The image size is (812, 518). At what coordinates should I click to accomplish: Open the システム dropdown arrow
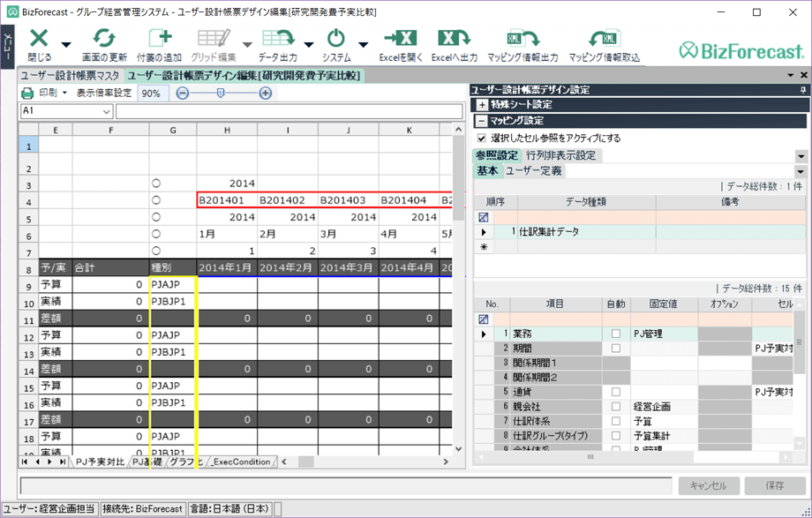364,44
